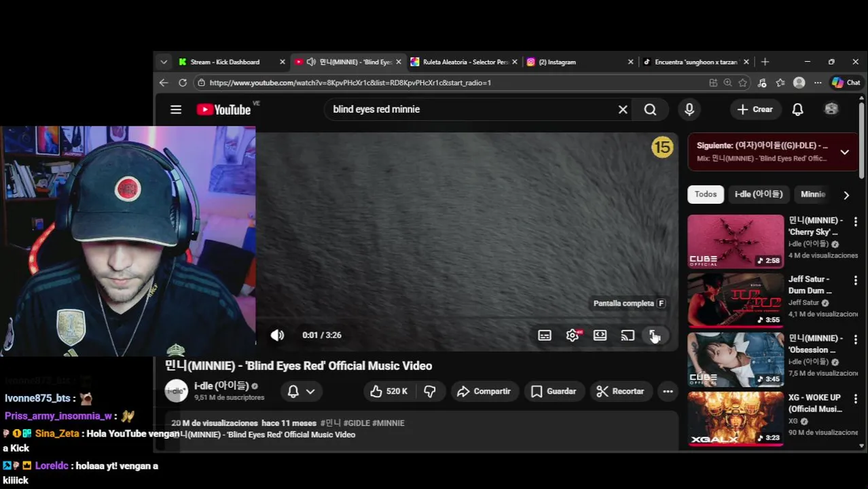Click the #MINNIE hashtag
The image size is (868, 489).
click(388, 423)
